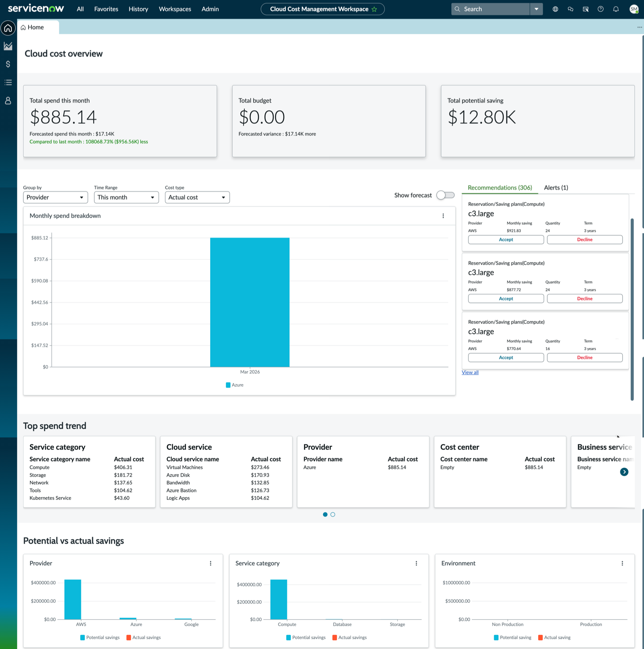Viewport: 644px width, 649px height.
Task: Click the Azure bar for Mar 2026
Action: pos(250,302)
